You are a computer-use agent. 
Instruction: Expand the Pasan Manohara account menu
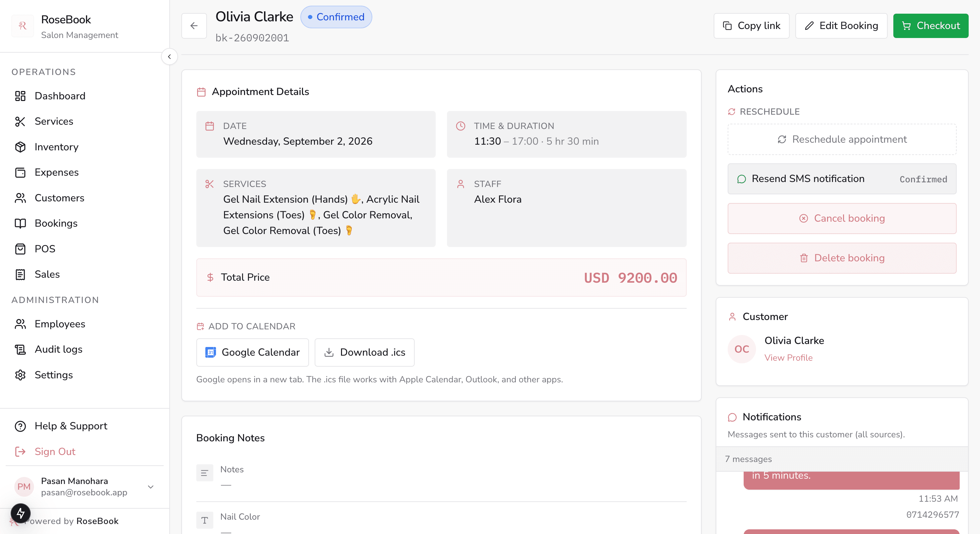pos(151,487)
